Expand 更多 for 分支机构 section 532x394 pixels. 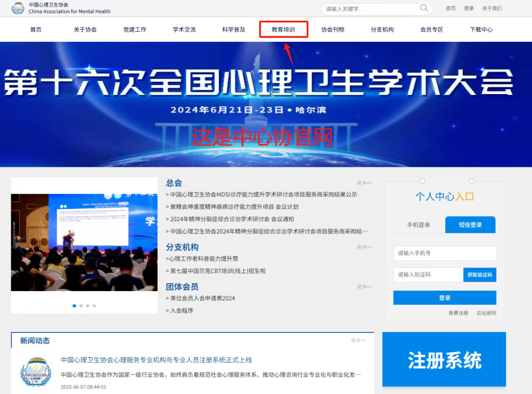[x=364, y=247]
